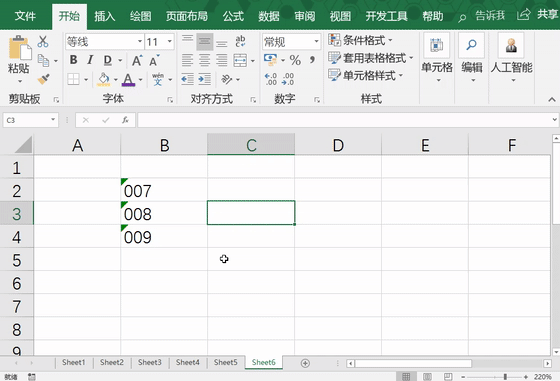Activate the Format Painter brush

tap(43, 79)
